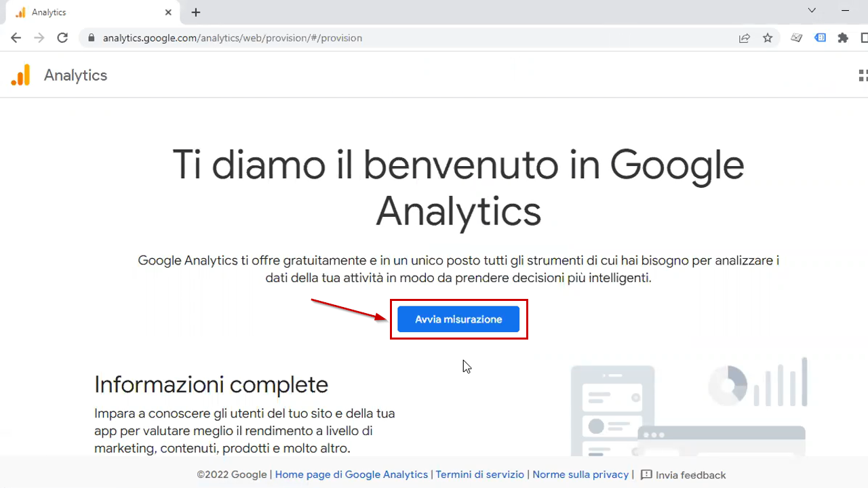Click the browser forward arrow
This screenshot has height=488, width=868.
point(39,38)
